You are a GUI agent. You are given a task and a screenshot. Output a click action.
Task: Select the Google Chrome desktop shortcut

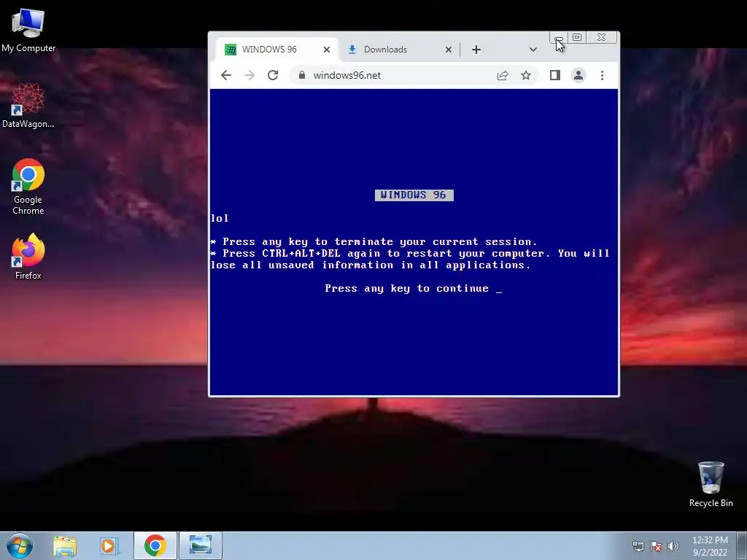28,187
